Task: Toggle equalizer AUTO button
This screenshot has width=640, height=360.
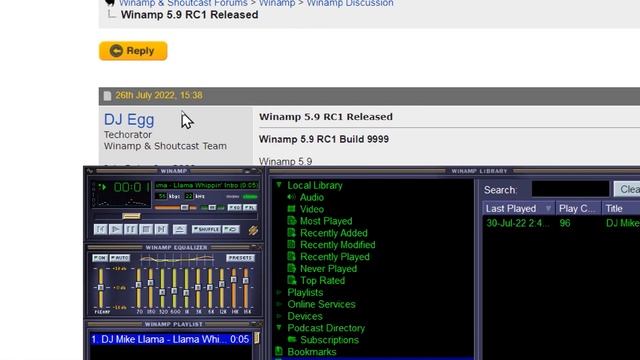Action: click(120, 258)
